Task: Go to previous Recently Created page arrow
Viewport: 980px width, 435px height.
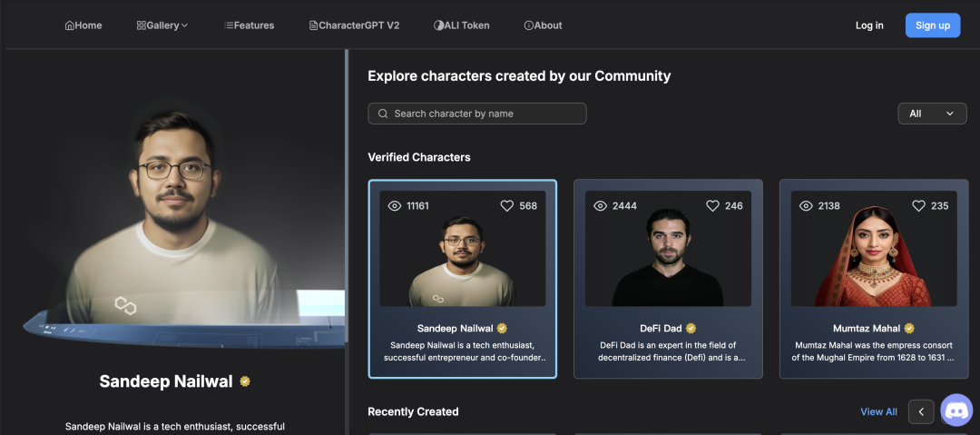Action: coord(921,411)
